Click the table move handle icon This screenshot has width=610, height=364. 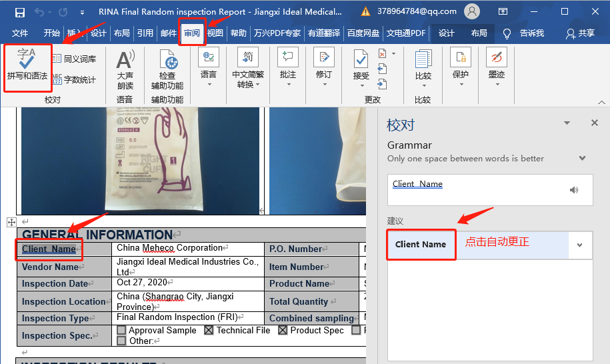coord(11,222)
